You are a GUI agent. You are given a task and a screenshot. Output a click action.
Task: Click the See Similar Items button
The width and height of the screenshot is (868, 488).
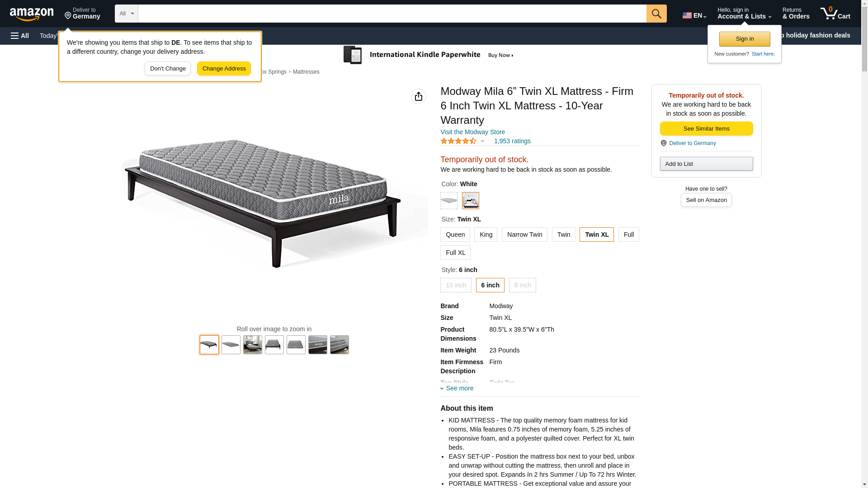point(706,129)
